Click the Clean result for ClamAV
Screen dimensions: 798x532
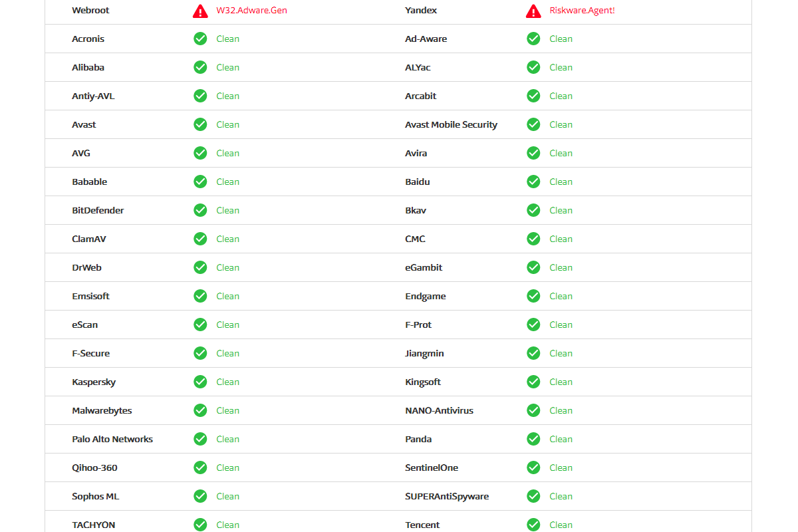227,239
